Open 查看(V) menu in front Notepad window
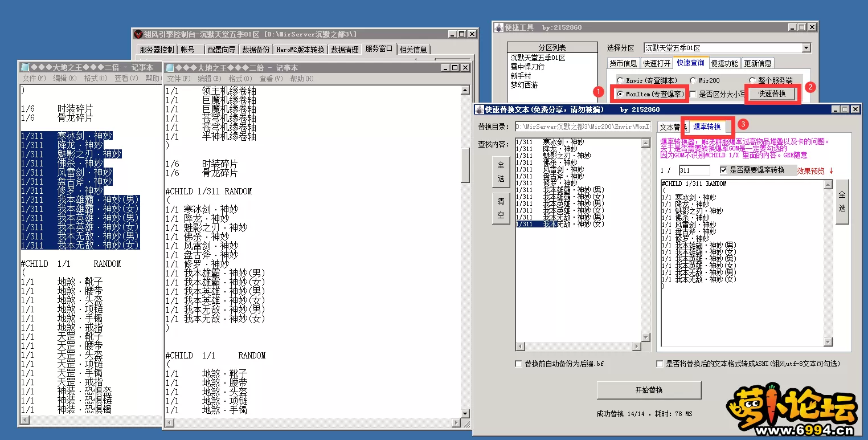 271,79
